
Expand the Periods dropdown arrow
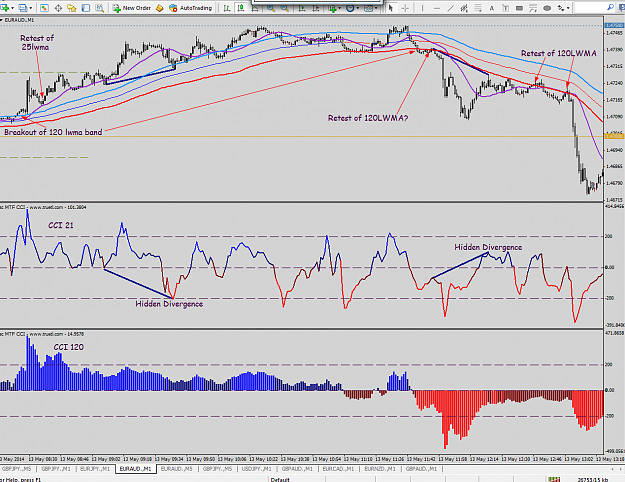pos(358,8)
